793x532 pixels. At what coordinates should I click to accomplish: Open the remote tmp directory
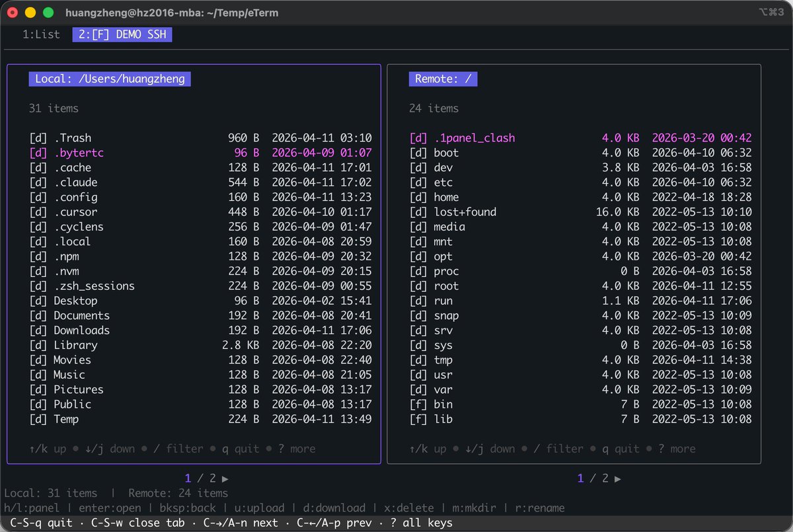click(x=580, y=360)
